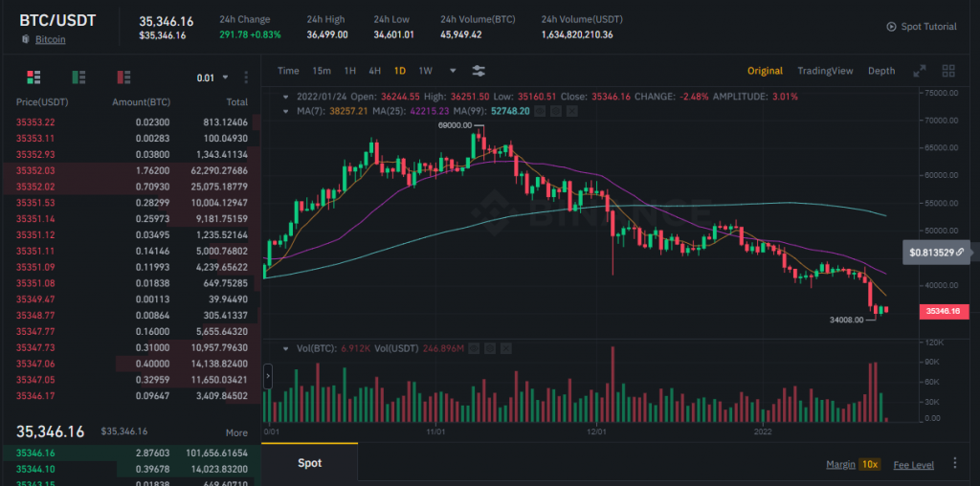Click the Bitcoin coin info icon

point(26,39)
